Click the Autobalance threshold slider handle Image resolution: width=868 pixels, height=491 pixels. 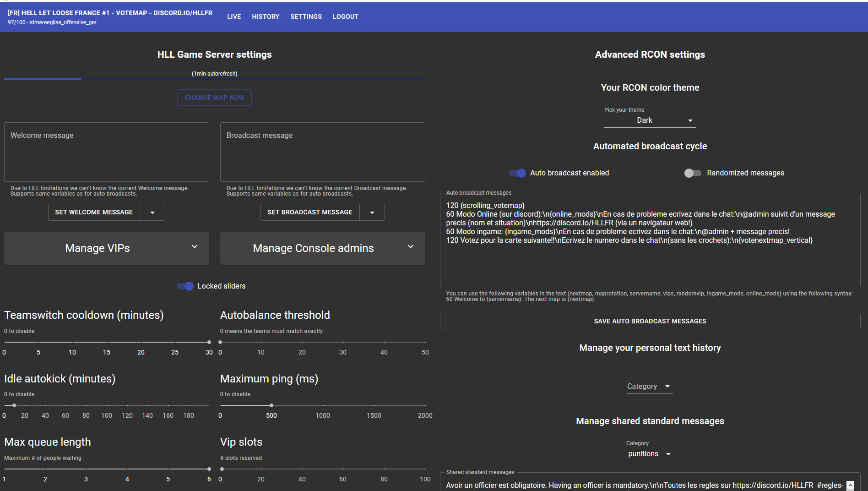pos(220,342)
